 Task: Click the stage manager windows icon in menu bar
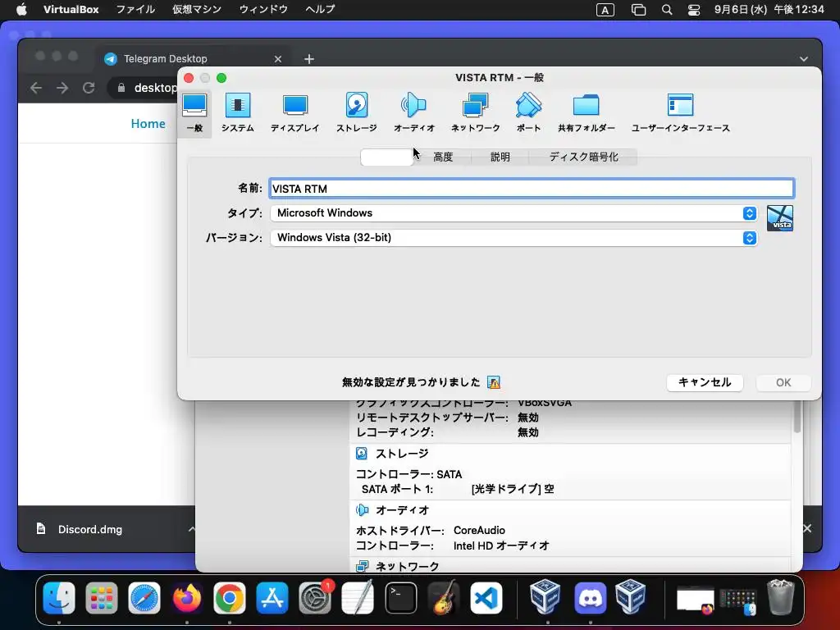click(x=638, y=10)
